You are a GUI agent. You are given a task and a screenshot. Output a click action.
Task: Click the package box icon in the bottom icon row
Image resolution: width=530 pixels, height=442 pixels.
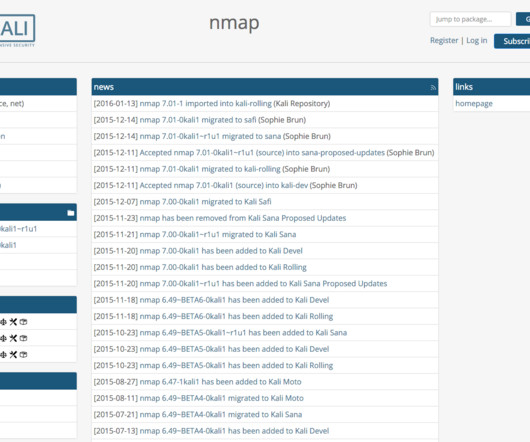pyautogui.click(x=23, y=354)
